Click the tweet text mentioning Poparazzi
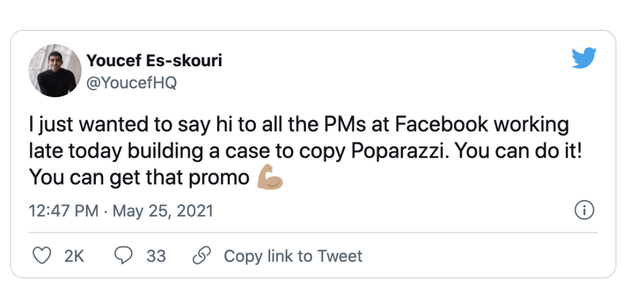 pos(305,152)
